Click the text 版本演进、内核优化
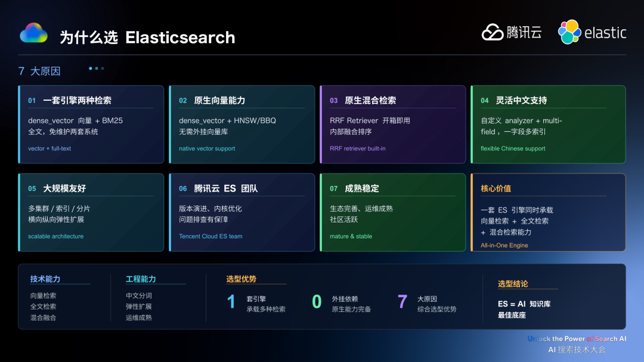 coord(210,209)
